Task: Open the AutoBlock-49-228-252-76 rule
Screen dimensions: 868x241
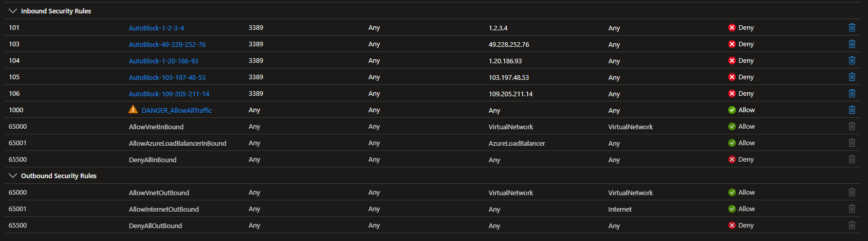Action: tap(167, 45)
